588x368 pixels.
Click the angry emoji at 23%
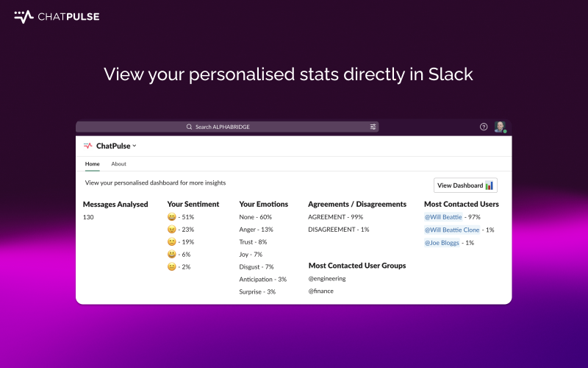click(x=172, y=230)
